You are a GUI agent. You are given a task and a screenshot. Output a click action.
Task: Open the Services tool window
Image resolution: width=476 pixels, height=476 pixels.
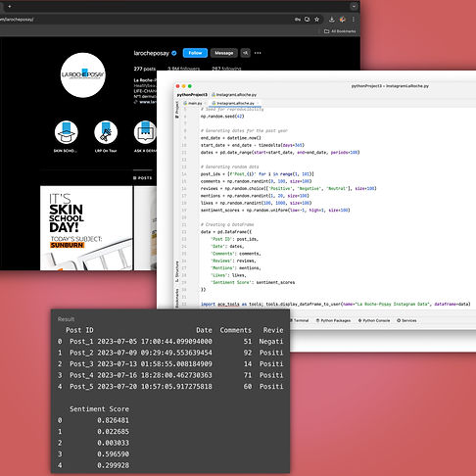click(x=406, y=320)
